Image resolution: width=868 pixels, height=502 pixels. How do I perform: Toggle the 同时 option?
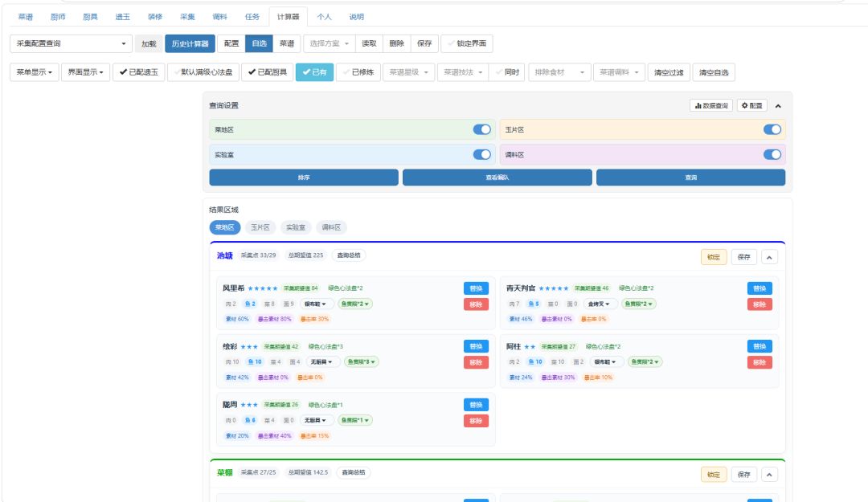coord(507,72)
